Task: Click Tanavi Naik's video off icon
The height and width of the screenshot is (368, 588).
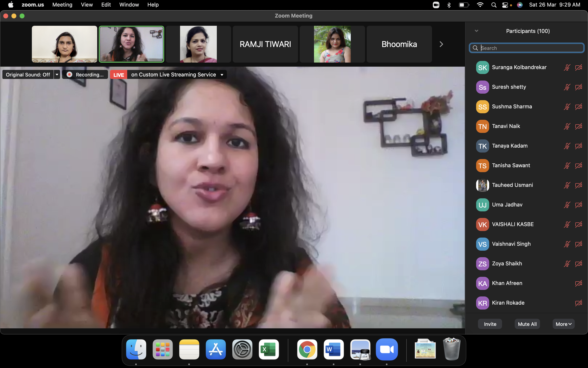Action: point(579,126)
